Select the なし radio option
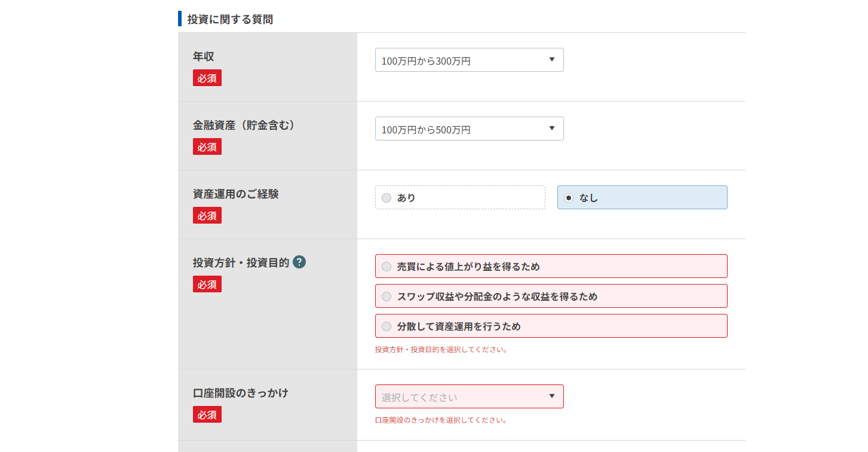The height and width of the screenshot is (452, 868). tap(569, 198)
